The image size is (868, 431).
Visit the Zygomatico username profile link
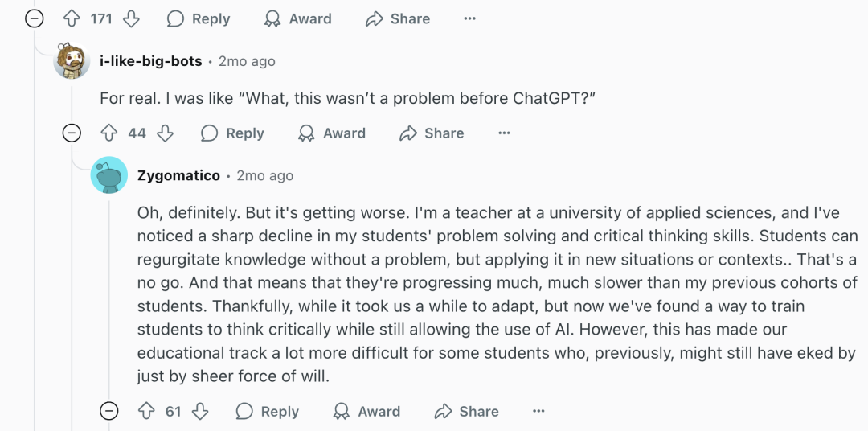(x=178, y=175)
